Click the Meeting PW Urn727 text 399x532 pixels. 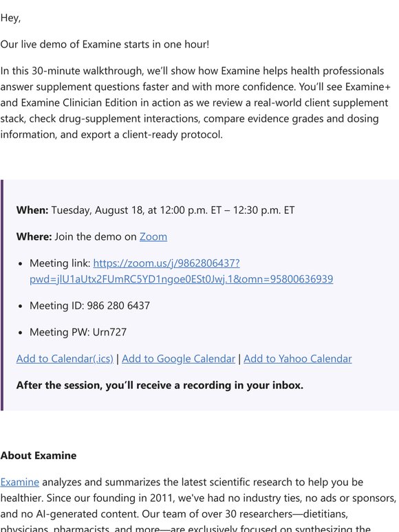coord(78,332)
